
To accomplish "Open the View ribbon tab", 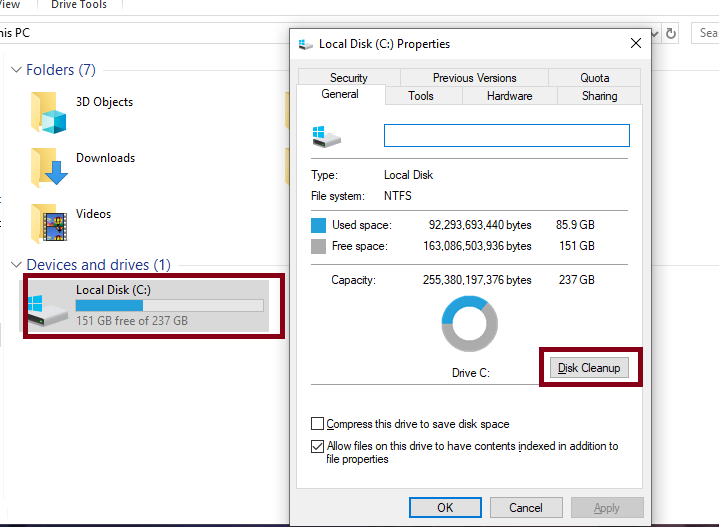I will click(x=10, y=5).
